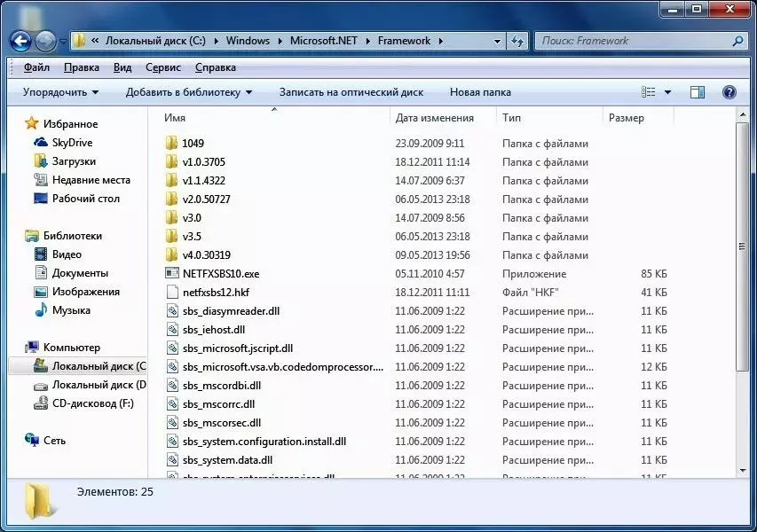Change view using the view mode icon
The image size is (757, 532).
pos(648,92)
